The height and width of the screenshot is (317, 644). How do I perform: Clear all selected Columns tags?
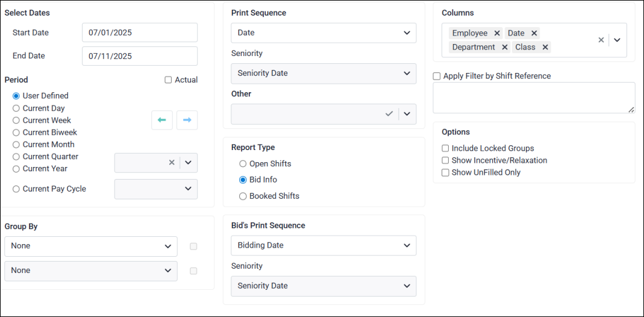click(x=601, y=40)
